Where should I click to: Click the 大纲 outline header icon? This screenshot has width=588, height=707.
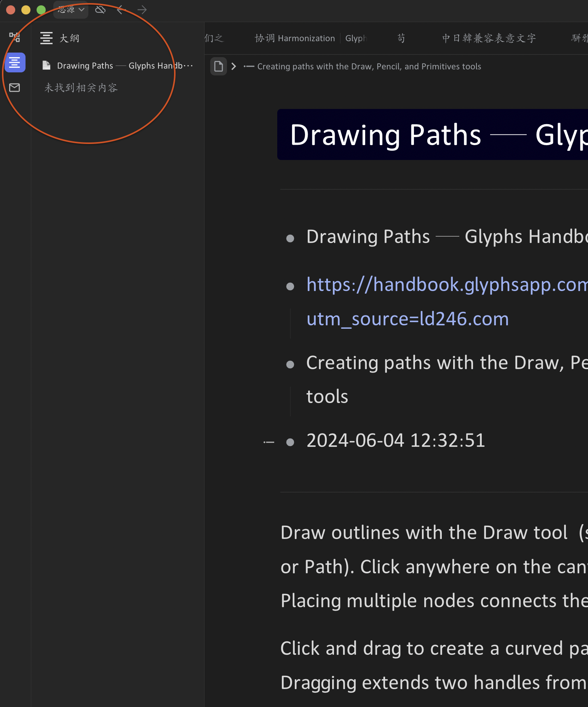coord(46,38)
